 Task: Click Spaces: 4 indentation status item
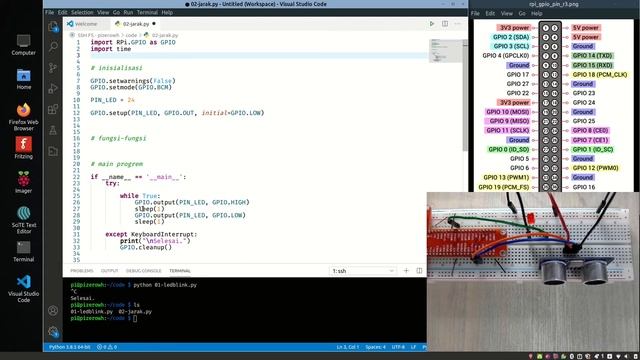click(376, 347)
